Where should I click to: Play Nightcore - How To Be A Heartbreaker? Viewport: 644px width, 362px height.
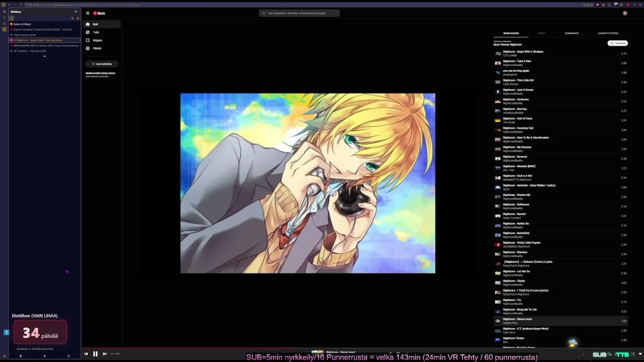561,139
